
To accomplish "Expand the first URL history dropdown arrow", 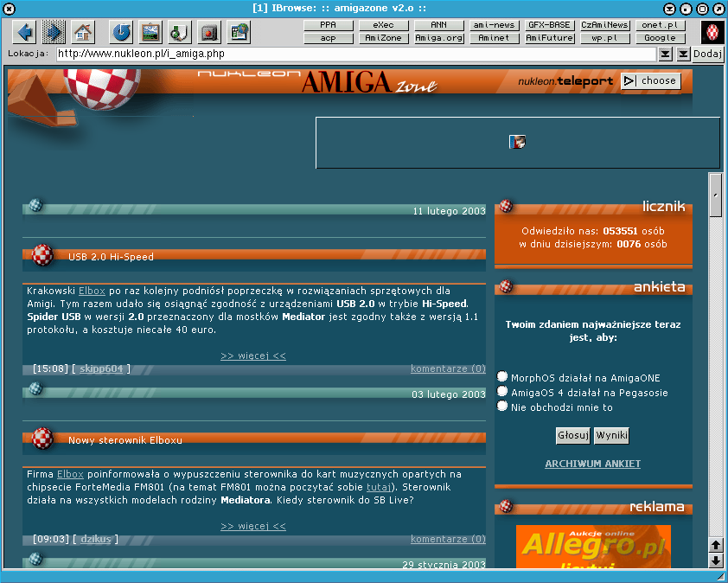I will (666, 54).
